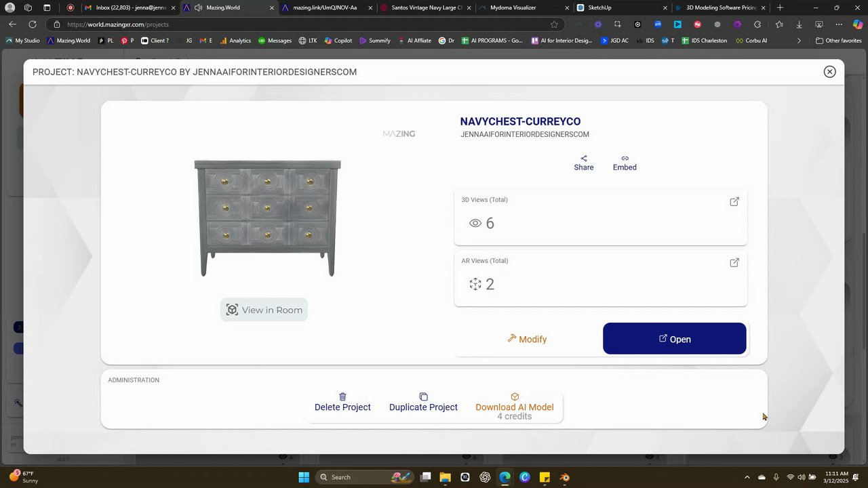Open AI for Interior Design bookmark
This screenshot has height=488, width=868.
[561, 41]
